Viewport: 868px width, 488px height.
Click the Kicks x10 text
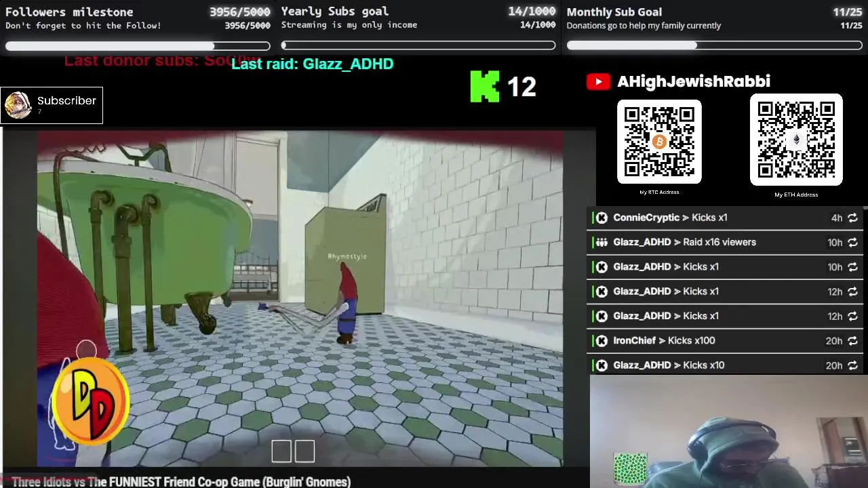point(704,365)
